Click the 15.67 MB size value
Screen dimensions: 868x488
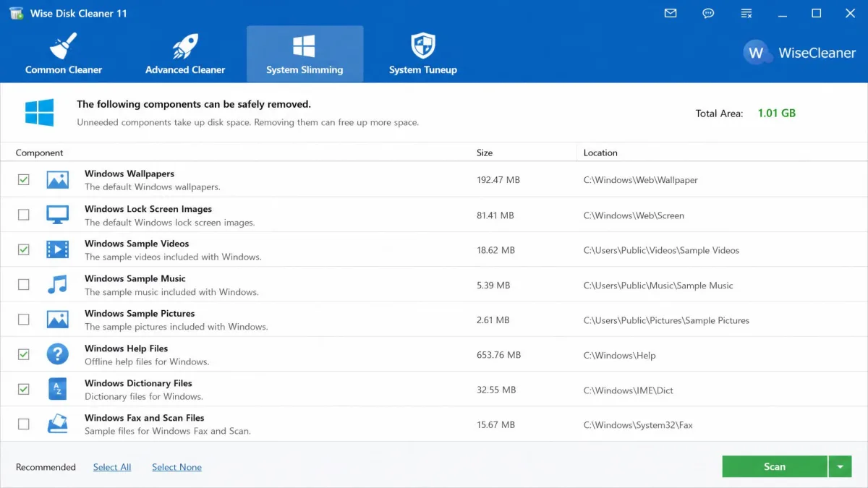tap(495, 425)
